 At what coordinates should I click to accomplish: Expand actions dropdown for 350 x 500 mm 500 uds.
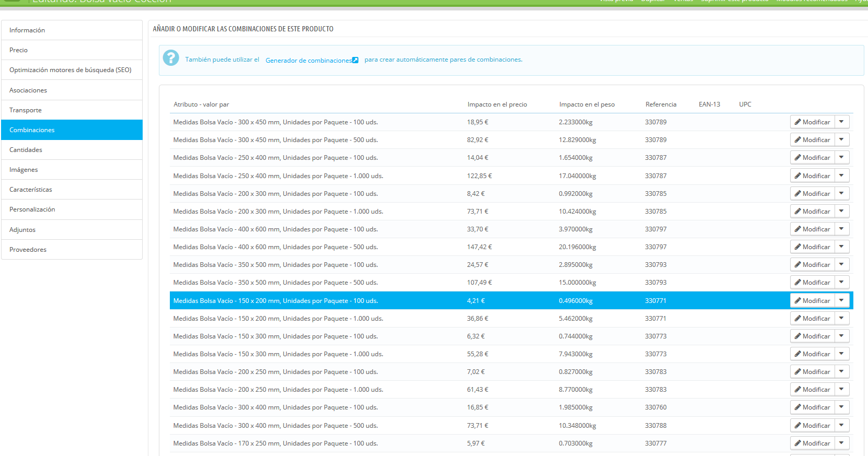tap(842, 283)
